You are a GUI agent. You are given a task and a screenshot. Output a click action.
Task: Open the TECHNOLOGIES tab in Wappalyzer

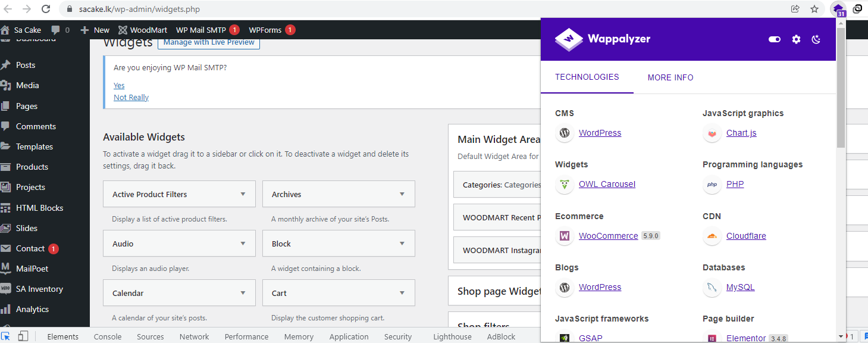(587, 77)
